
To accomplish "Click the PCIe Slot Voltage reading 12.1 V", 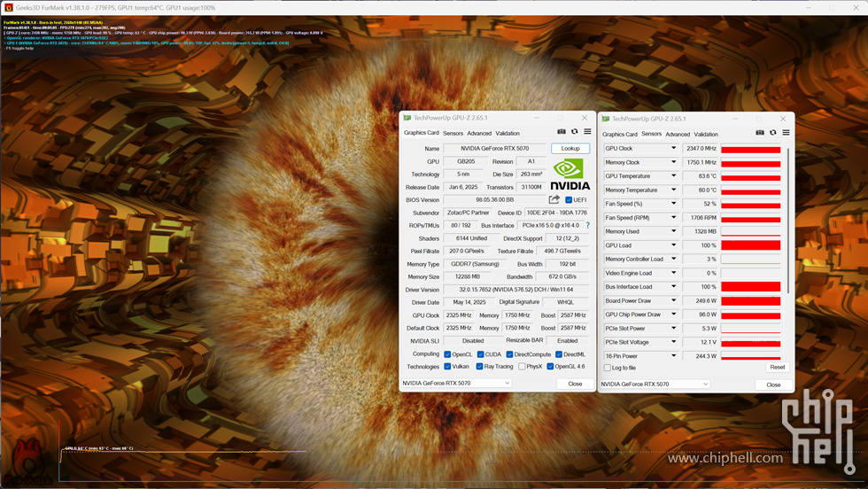I will click(x=701, y=342).
